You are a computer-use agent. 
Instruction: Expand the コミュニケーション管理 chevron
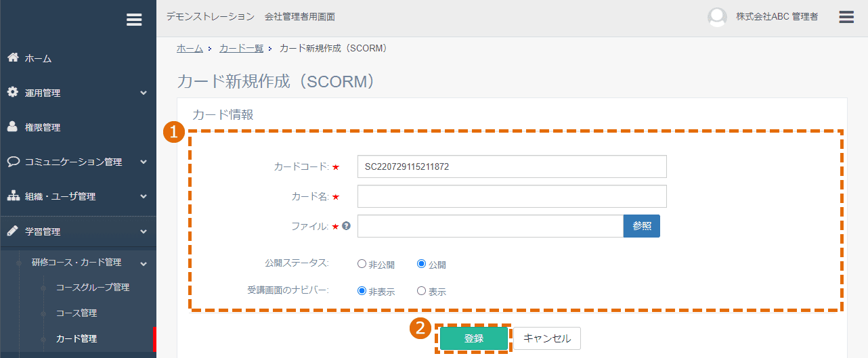click(x=144, y=162)
